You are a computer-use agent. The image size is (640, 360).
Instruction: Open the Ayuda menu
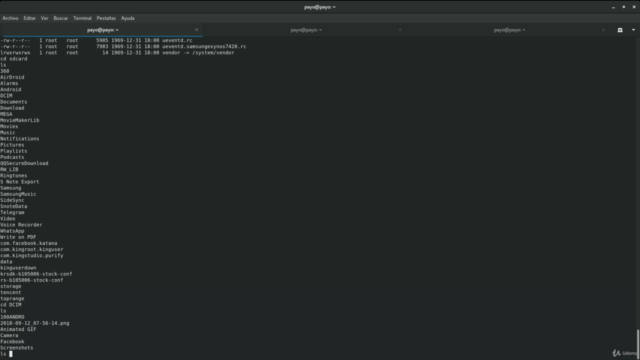tap(128, 18)
